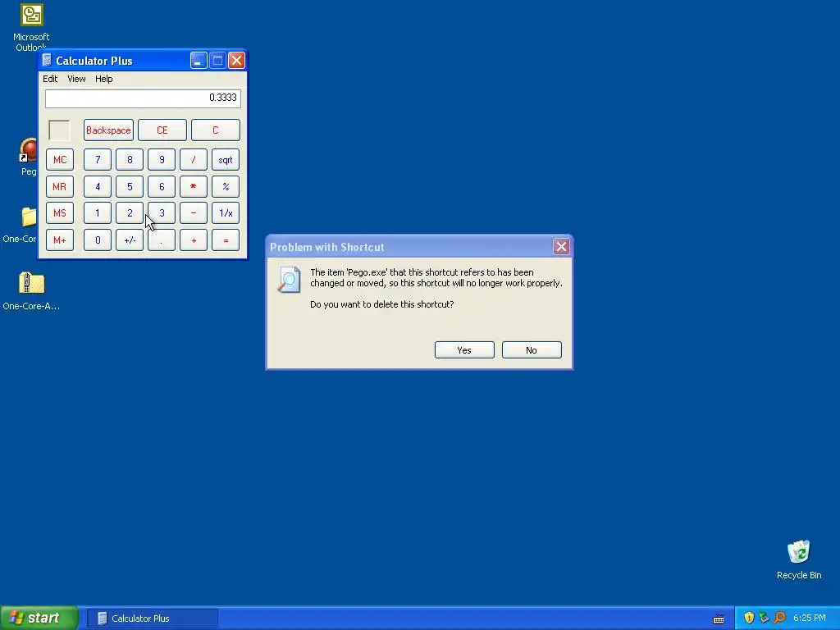The width and height of the screenshot is (840, 630).
Task: Click the 6:25 PM taskbar clock
Action: click(x=810, y=619)
